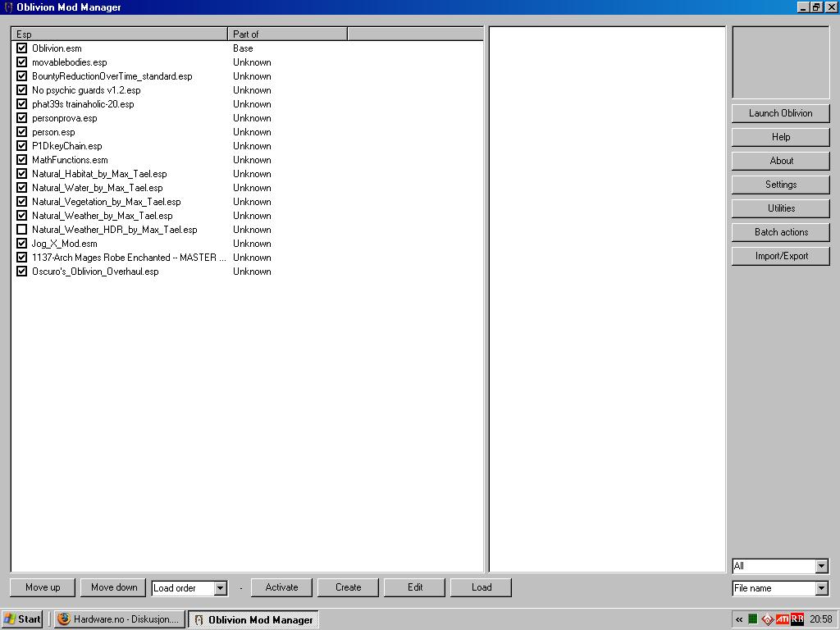The image size is (840, 630).
Task: Click the ATI tray icon
Action: pyautogui.click(x=782, y=619)
